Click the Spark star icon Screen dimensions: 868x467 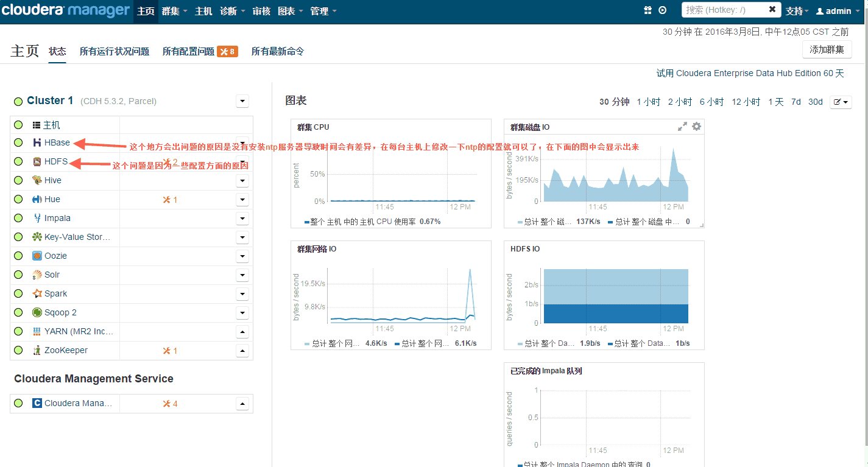pyautogui.click(x=37, y=293)
